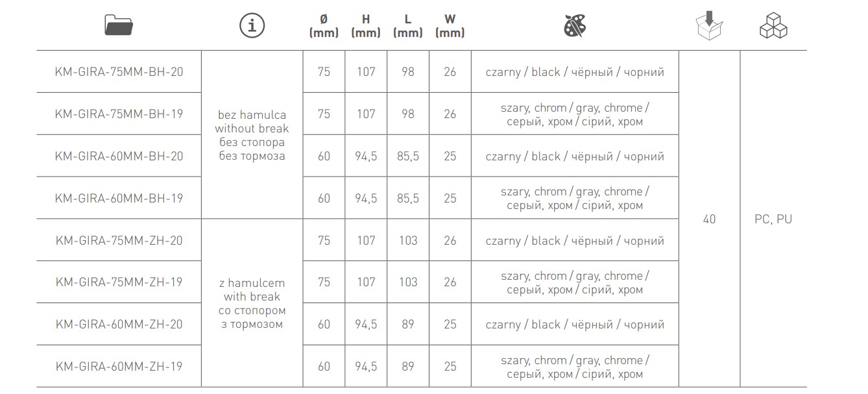Click the PC, PU material cell
Viewport: 868px width, 394px height.
point(773,219)
